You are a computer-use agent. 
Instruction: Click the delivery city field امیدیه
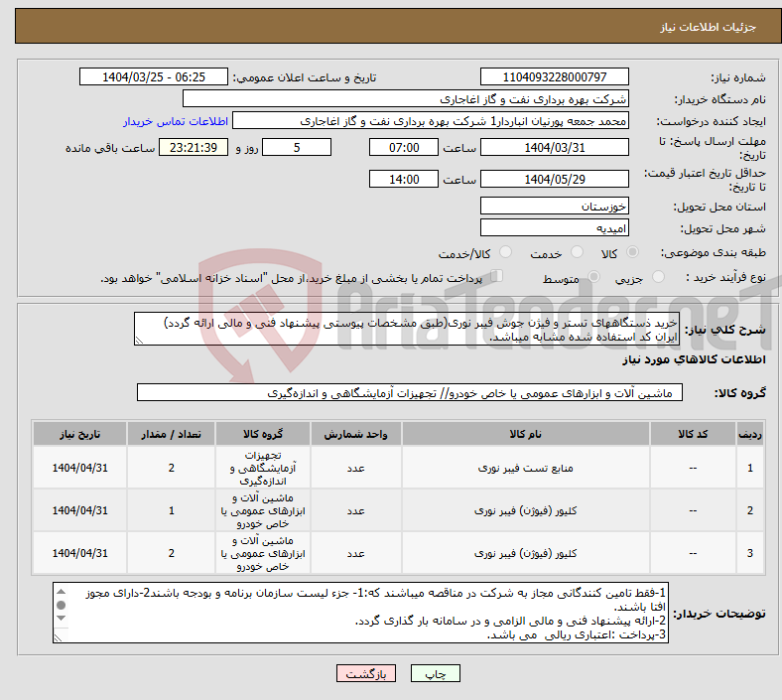[554, 228]
